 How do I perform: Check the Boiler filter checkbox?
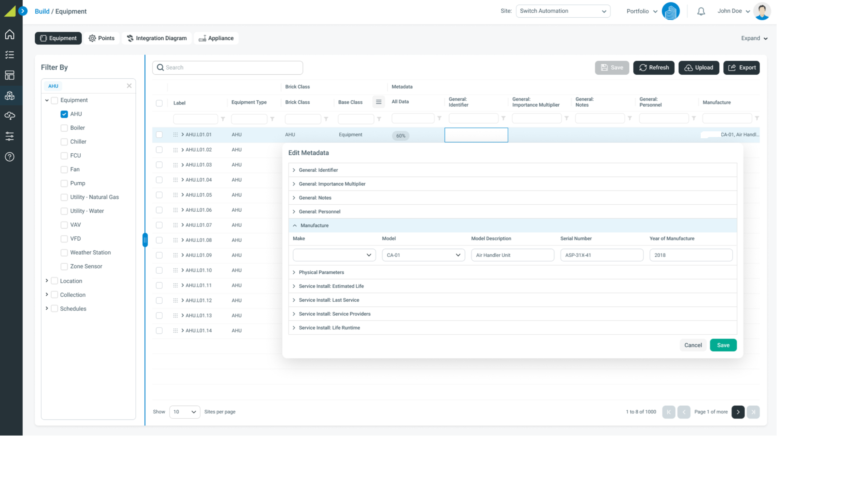click(64, 128)
